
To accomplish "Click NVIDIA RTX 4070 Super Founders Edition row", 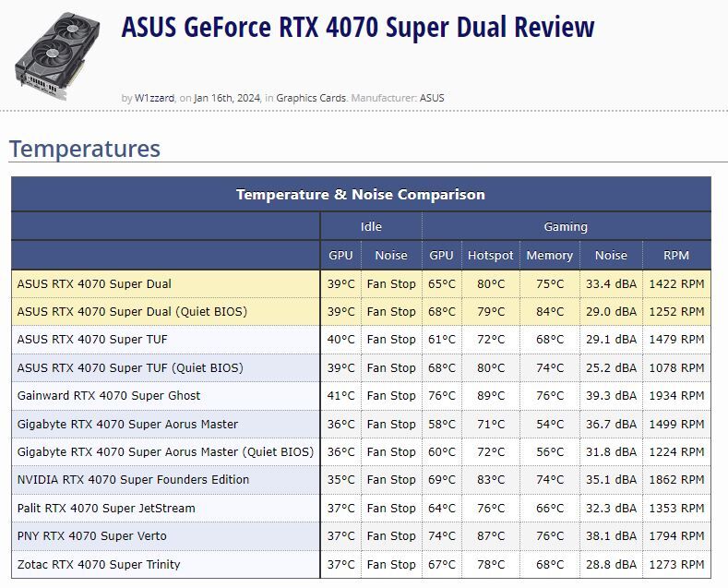I will 133,480.
